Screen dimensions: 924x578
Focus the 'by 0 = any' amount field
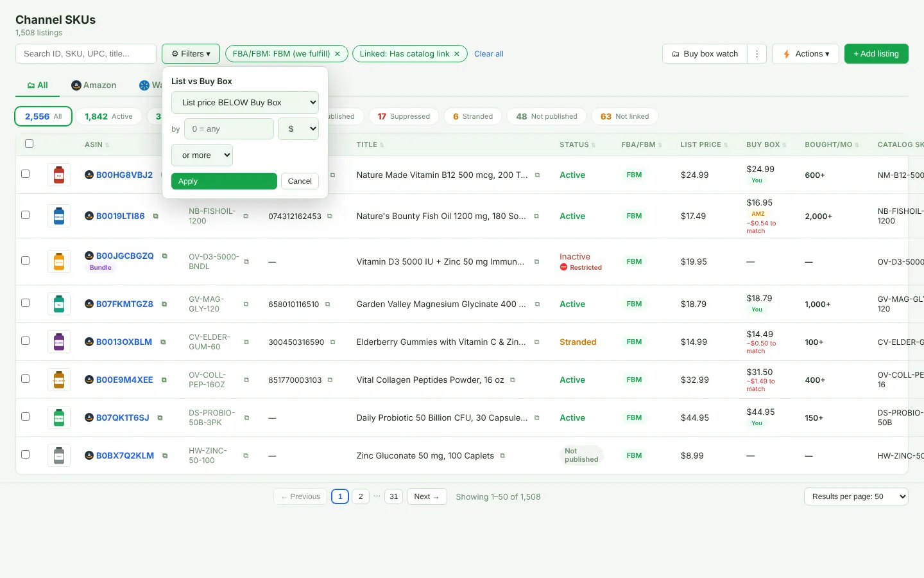coord(229,129)
